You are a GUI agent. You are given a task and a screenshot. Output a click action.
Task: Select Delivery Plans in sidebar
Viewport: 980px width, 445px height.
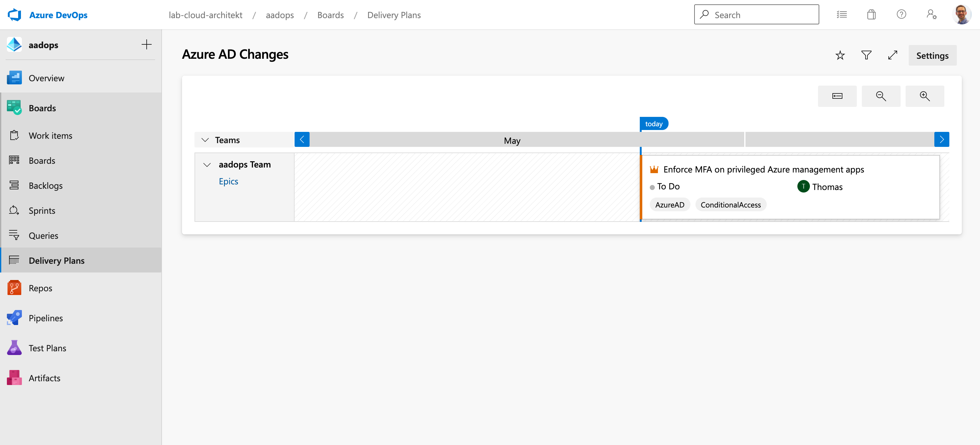coord(81,260)
